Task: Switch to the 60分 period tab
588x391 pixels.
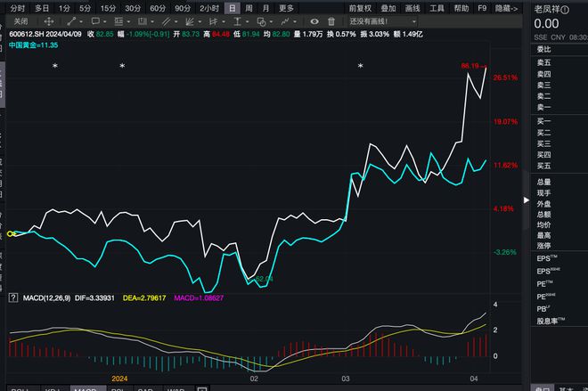Action: [x=157, y=7]
